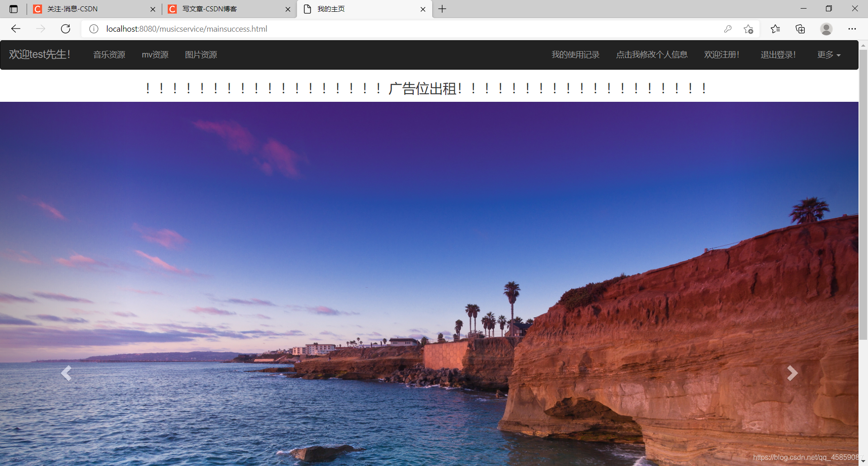The height and width of the screenshot is (466, 868).
Task: Open 音乐资源 in navbar
Action: tap(109, 55)
